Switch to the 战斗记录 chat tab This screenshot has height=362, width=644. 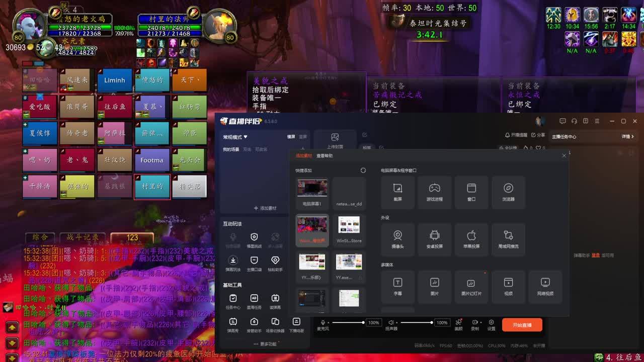pos(83,237)
